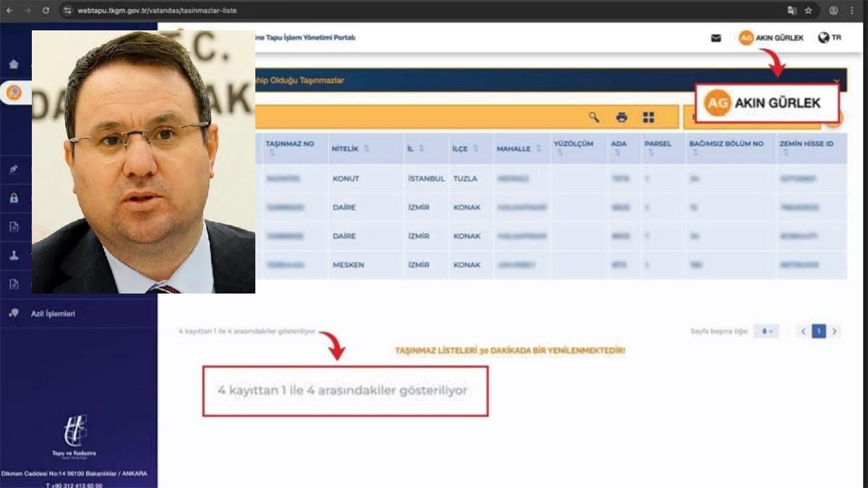Open the AKIN GÜRLEK user menu in header
Screen dimensions: 868x488
click(x=771, y=38)
